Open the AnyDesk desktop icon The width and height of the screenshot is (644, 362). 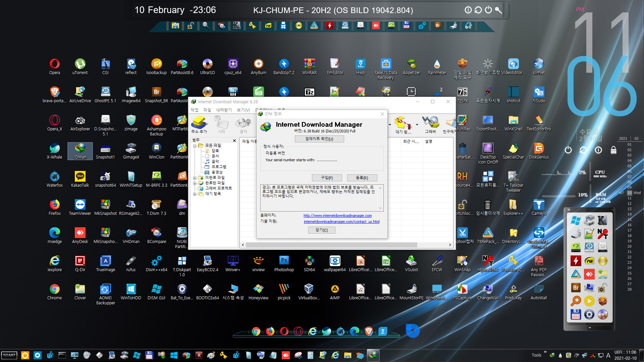tap(80, 235)
